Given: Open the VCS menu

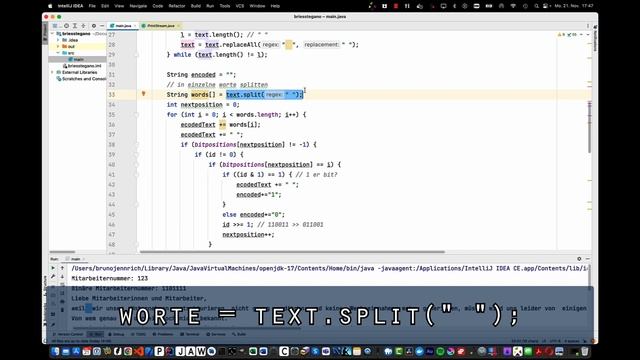Looking at the screenshot, I should (240, 6).
